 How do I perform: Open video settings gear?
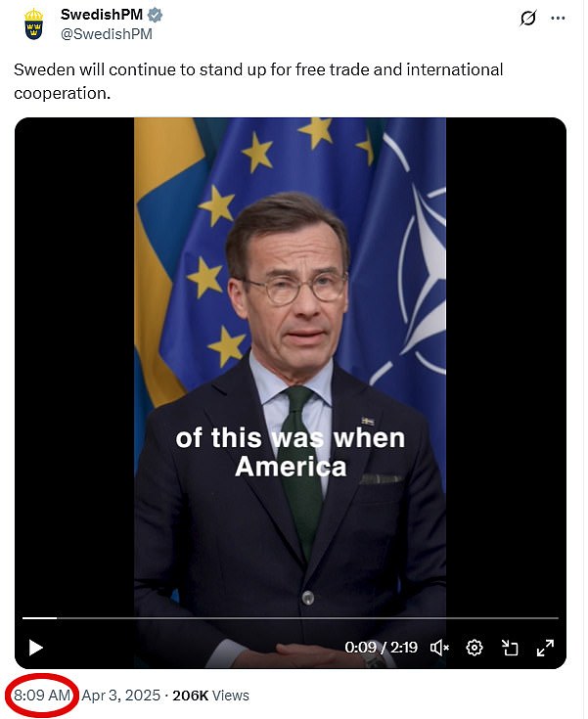[x=475, y=648]
